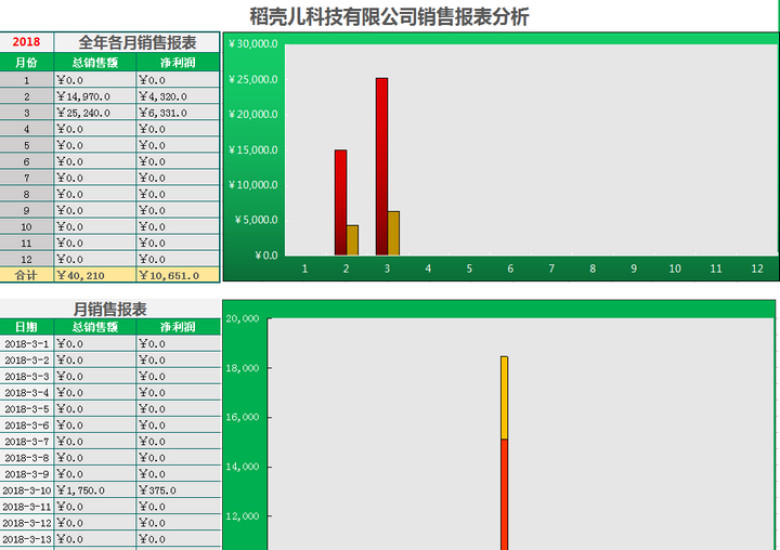The width and height of the screenshot is (780, 550).
Task: Click month 3 cell in annual table
Action: pyautogui.click(x=26, y=113)
